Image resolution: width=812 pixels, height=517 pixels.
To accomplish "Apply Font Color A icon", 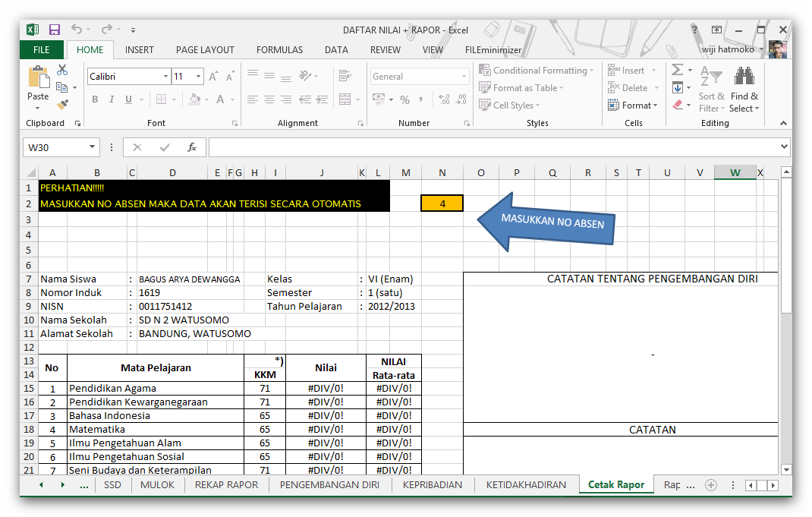I will pos(220,99).
